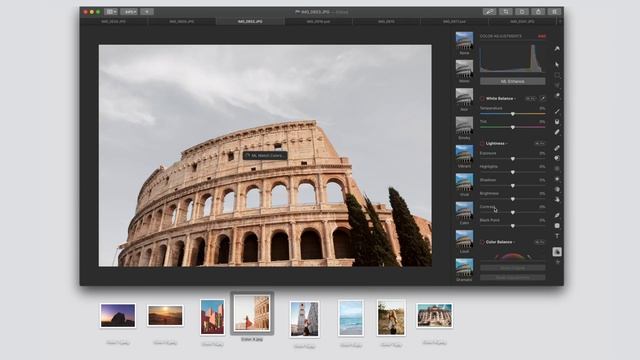This screenshot has width=640, height=360.
Task: Select the highlighted woman in red dress thumbnail
Action: coord(252,313)
